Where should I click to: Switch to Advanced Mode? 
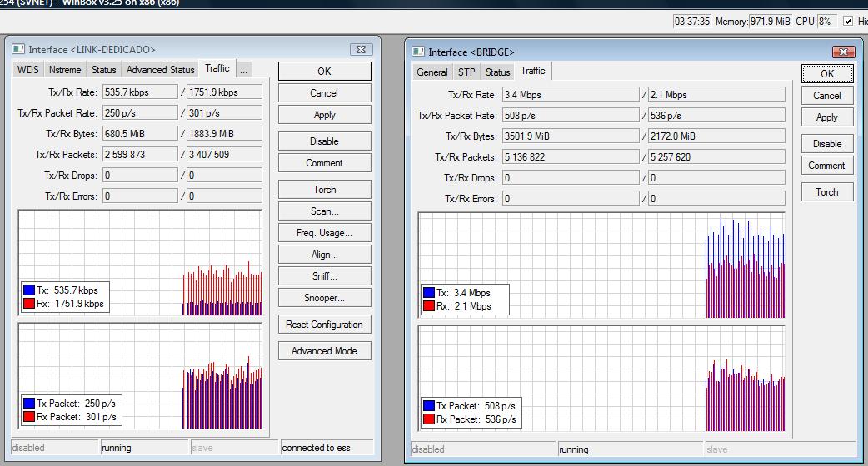pos(324,351)
